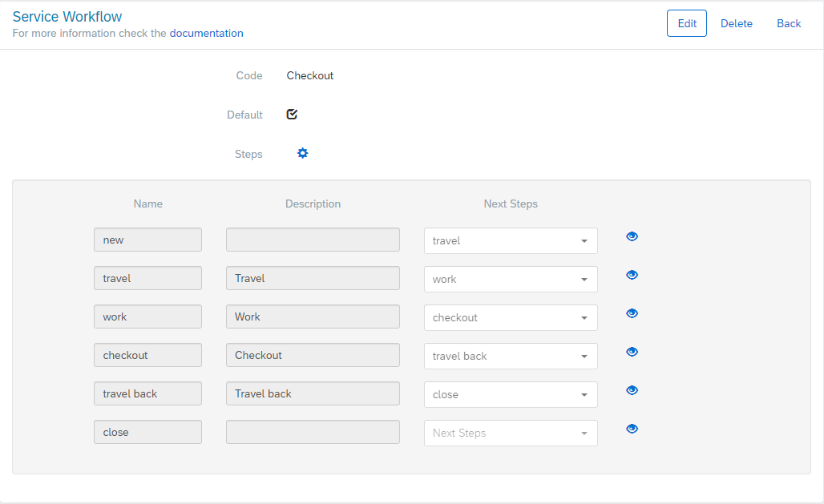Viewport: 824px width, 504px height.
Task: Click the name field containing close
Action: pos(147,432)
